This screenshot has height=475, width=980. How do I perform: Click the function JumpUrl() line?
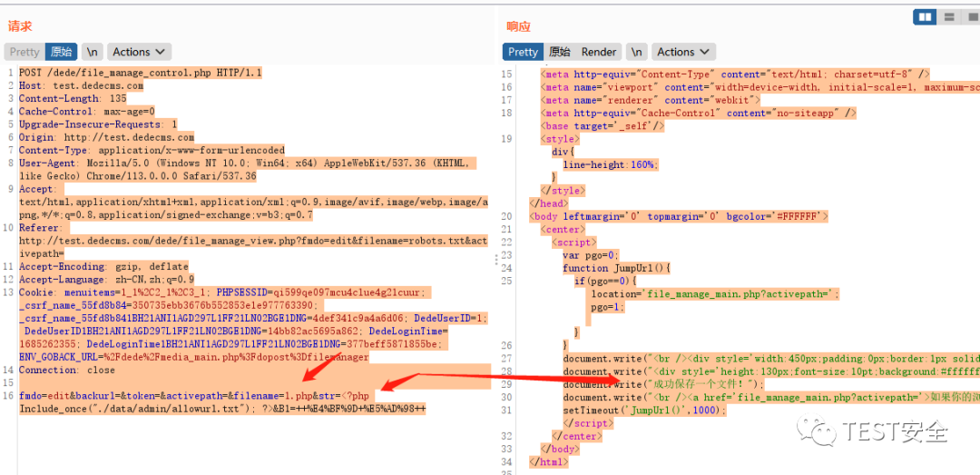coord(616,269)
